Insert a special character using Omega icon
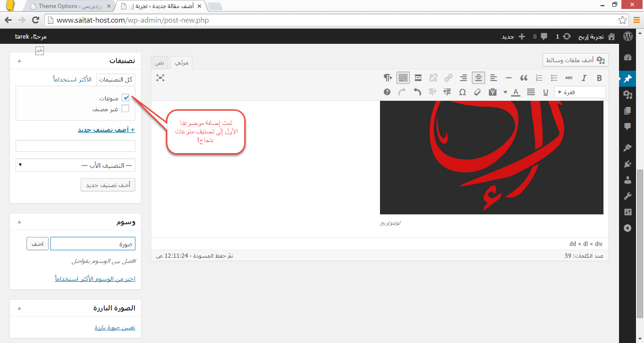 coord(462,92)
